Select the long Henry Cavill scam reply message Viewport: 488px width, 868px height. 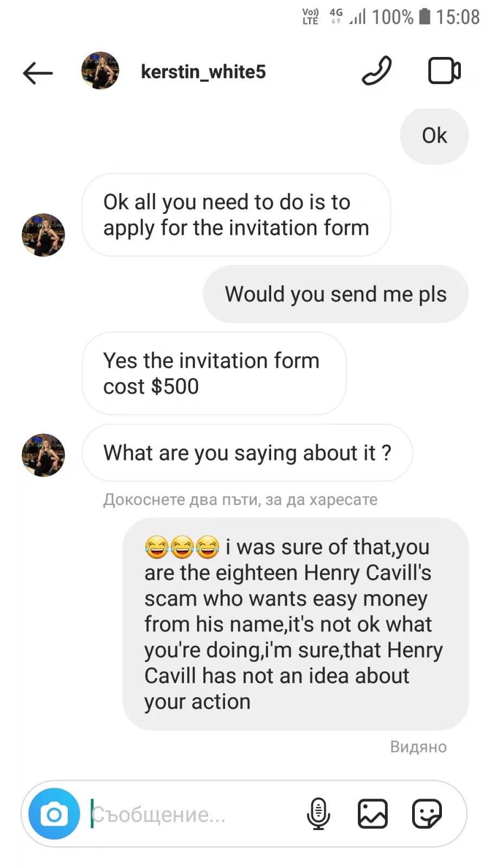296,624
